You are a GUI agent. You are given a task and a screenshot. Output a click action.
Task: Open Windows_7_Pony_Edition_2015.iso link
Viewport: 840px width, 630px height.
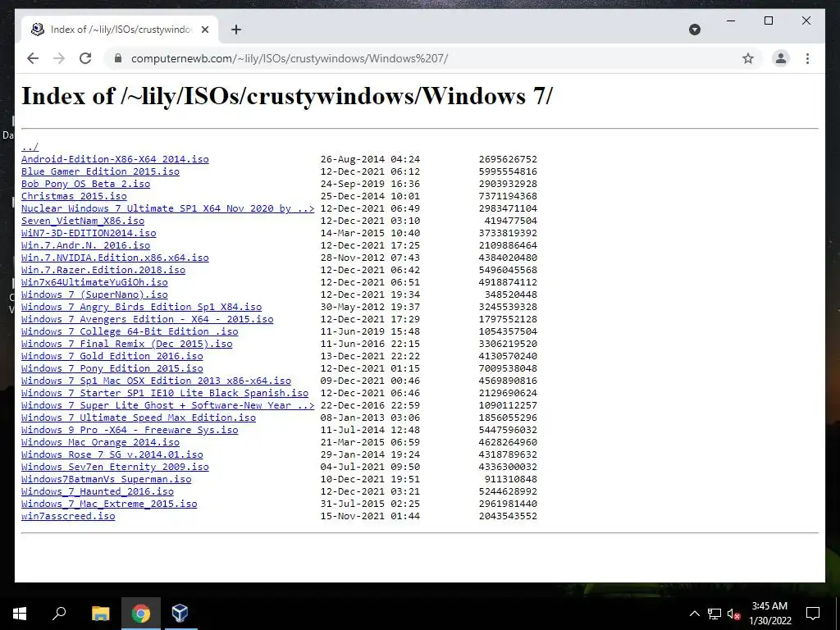coord(112,368)
